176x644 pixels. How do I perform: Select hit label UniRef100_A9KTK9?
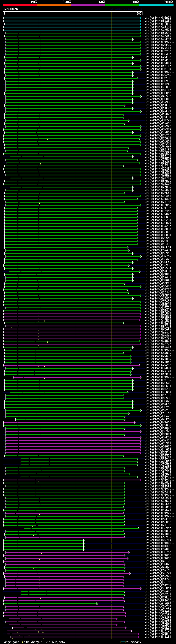(x=158, y=380)
